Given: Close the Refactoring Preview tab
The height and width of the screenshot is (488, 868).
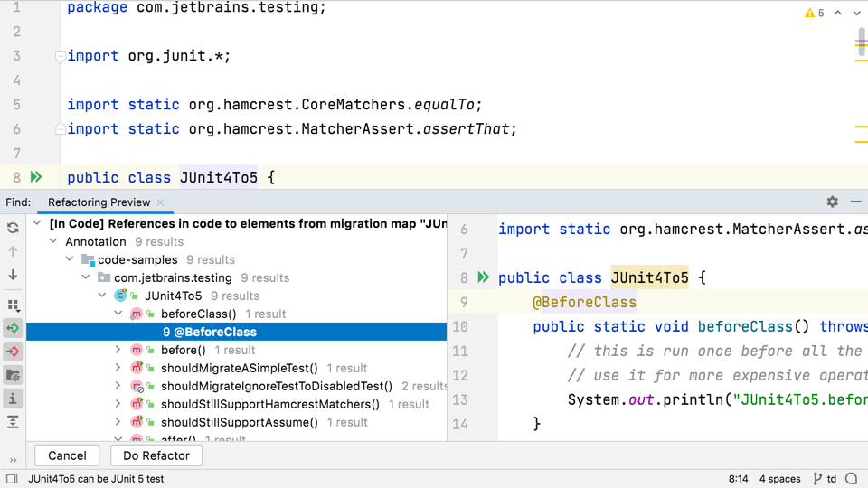Looking at the screenshot, I should point(160,202).
